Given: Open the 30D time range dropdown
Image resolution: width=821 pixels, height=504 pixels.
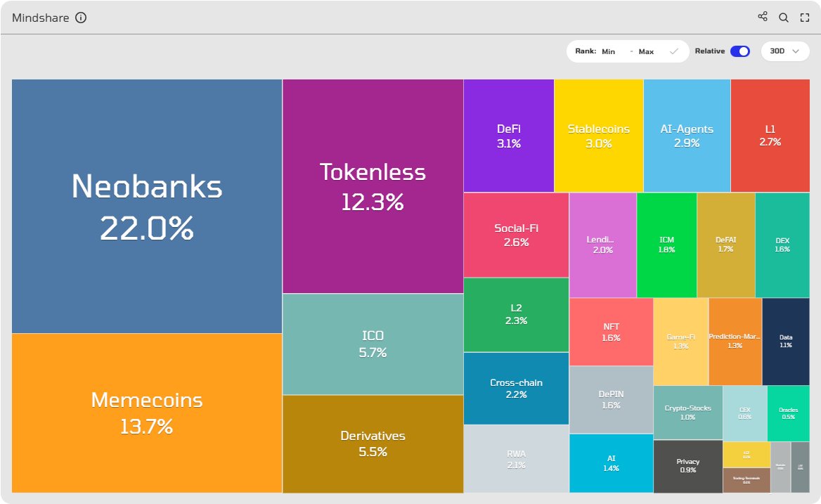Looking at the screenshot, I should click(x=785, y=51).
